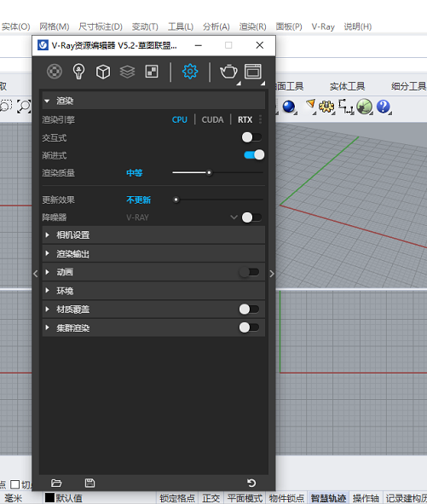Screen dimensions: 427x504
Task: Click the 中等 quality value text
Action: tap(135, 173)
